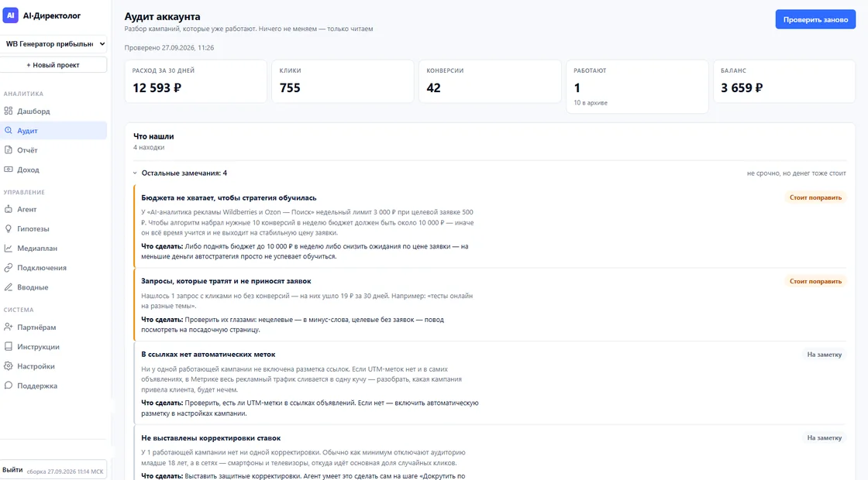This screenshot has width=868, height=480.
Task: Click Не выставлены корректировки ставок title
Action: tap(211, 438)
